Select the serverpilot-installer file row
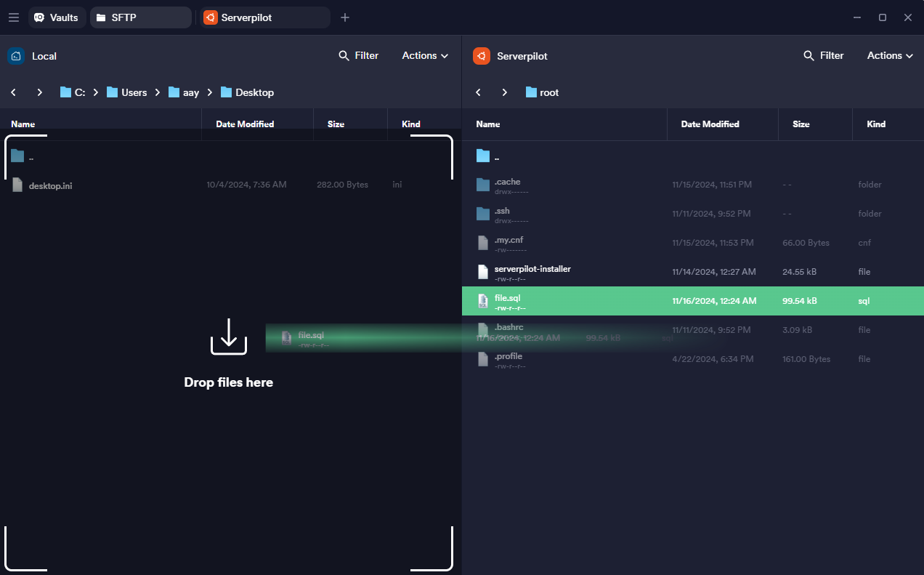 (x=532, y=272)
